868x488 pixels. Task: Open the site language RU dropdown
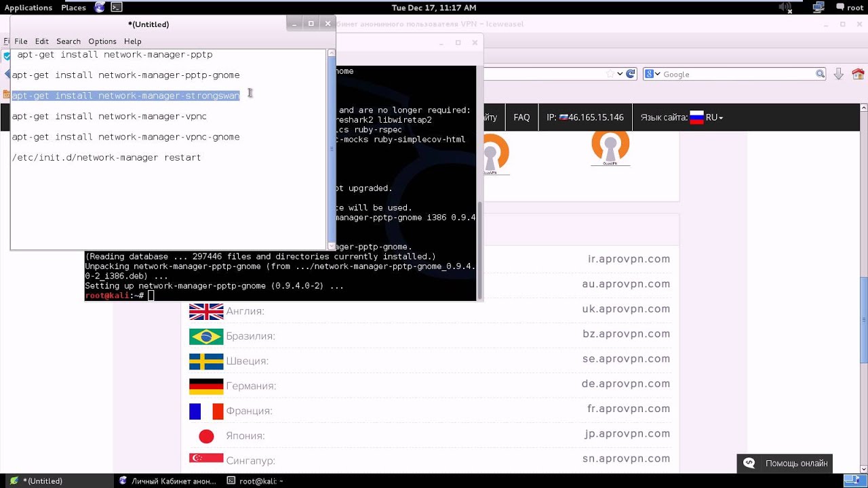707,117
